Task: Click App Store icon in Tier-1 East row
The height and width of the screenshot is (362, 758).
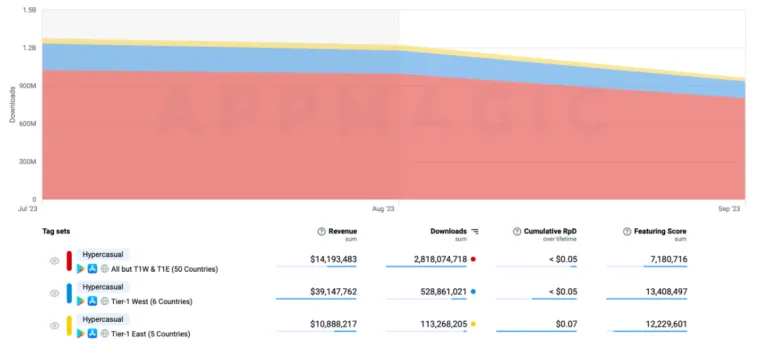Action: click(x=92, y=333)
